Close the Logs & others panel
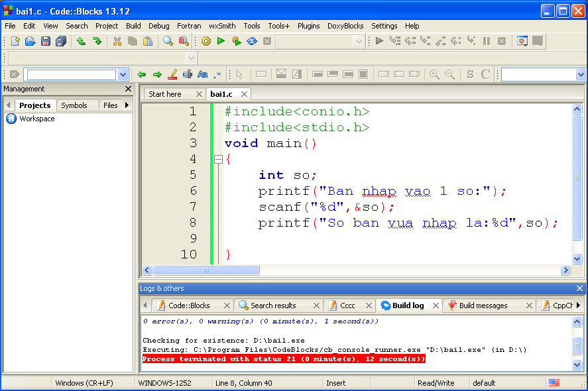 coord(579,288)
